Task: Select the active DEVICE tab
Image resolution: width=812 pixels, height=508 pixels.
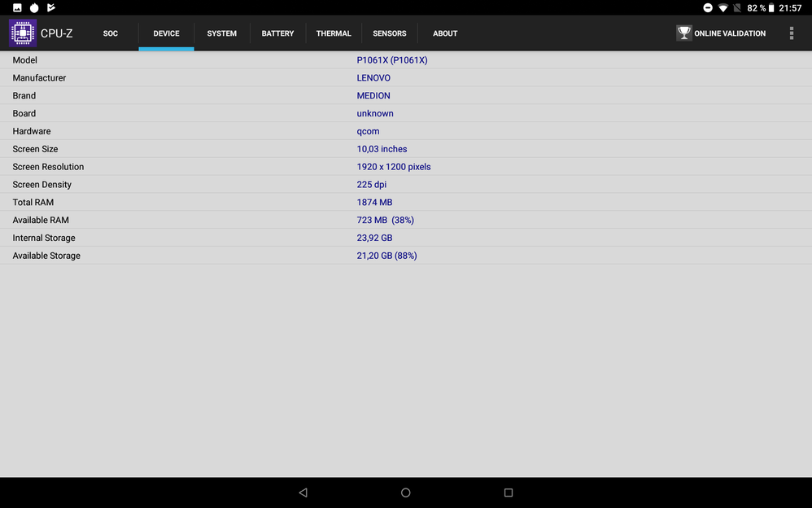Action: [166, 33]
